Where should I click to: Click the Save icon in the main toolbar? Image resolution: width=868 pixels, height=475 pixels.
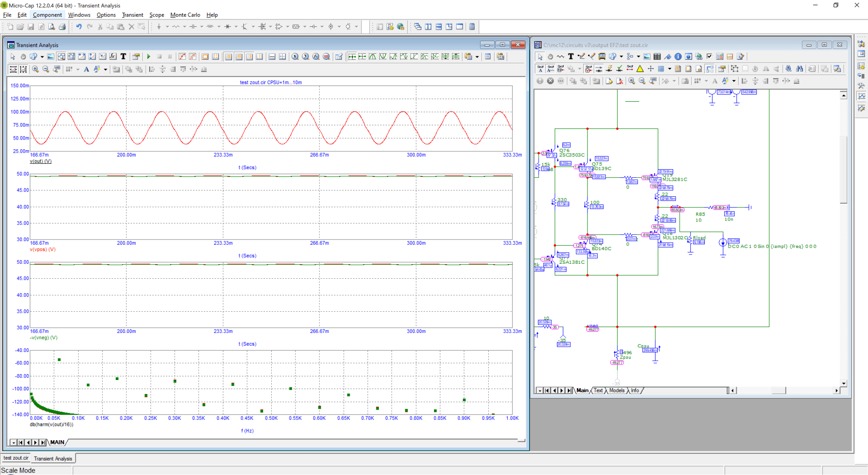point(31,27)
